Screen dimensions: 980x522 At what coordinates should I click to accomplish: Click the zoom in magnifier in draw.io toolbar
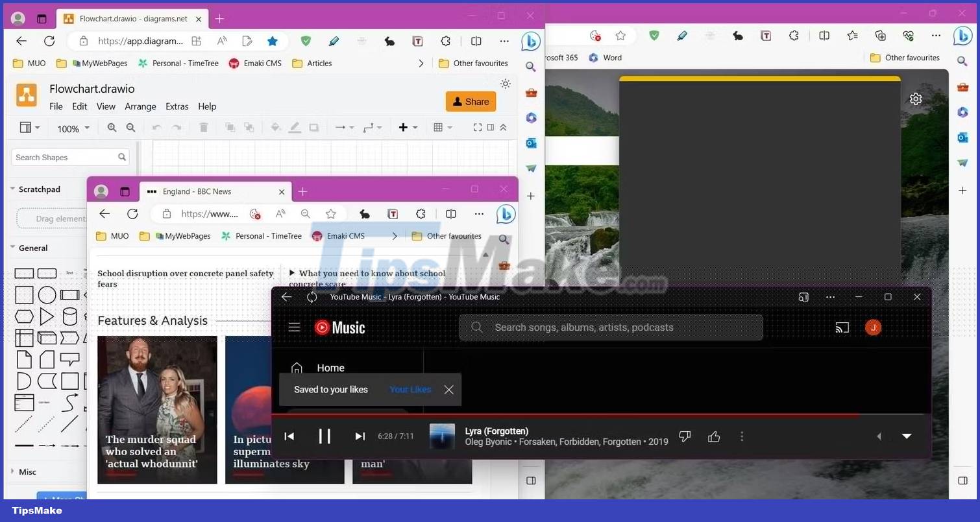pyautogui.click(x=112, y=128)
